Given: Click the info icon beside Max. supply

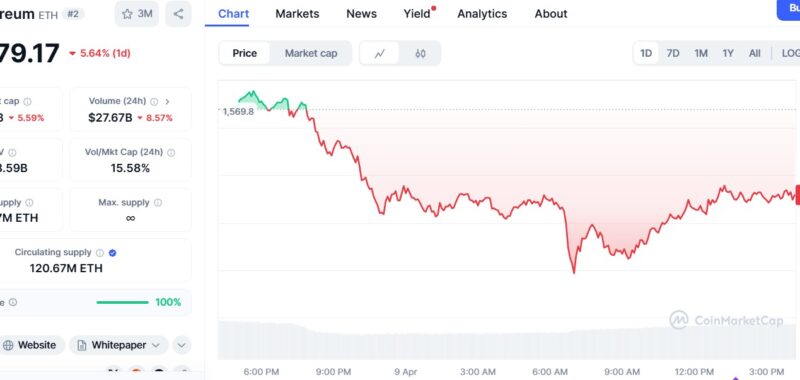Looking at the screenshot, I should 158,202.
